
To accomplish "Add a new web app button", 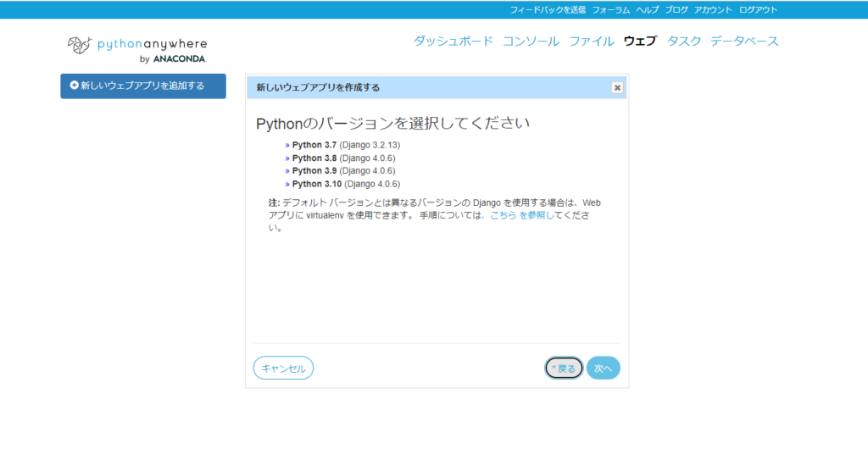I will (x=143, y=86).
